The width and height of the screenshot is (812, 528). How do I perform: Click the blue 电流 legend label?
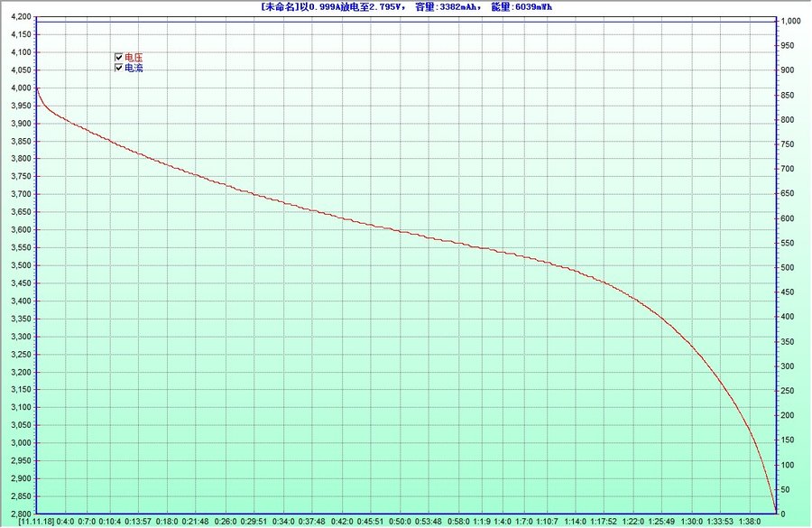pyautogui.click(x=134, y=68)
